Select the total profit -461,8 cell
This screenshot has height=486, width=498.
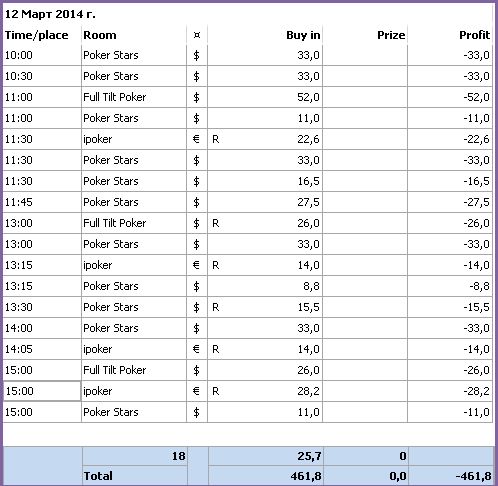[451, 476]
